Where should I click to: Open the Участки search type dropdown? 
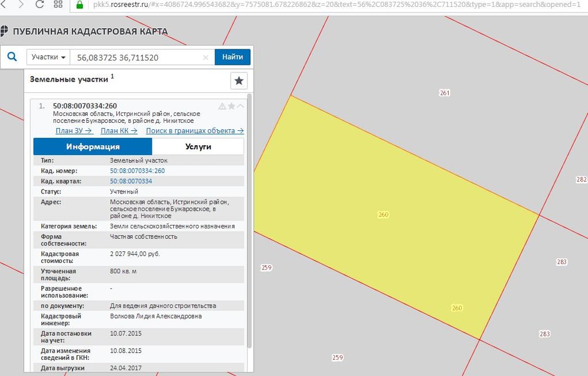[48, 57]
